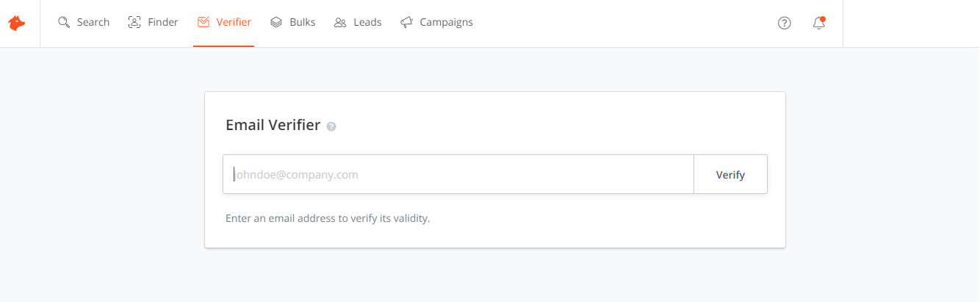Click the Campaigns megaphone icon
980x302 pixels.
406,22
